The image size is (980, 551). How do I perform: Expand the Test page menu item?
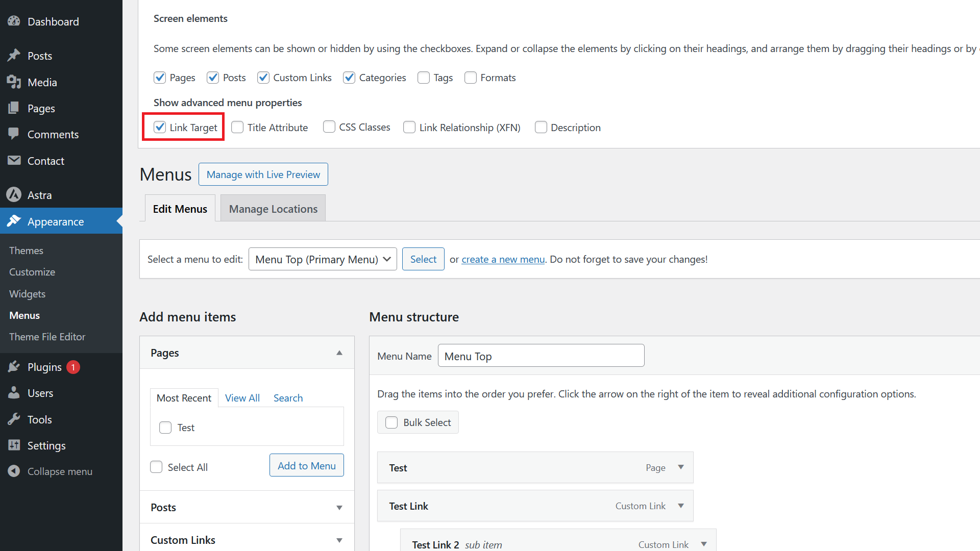[681, 467]
